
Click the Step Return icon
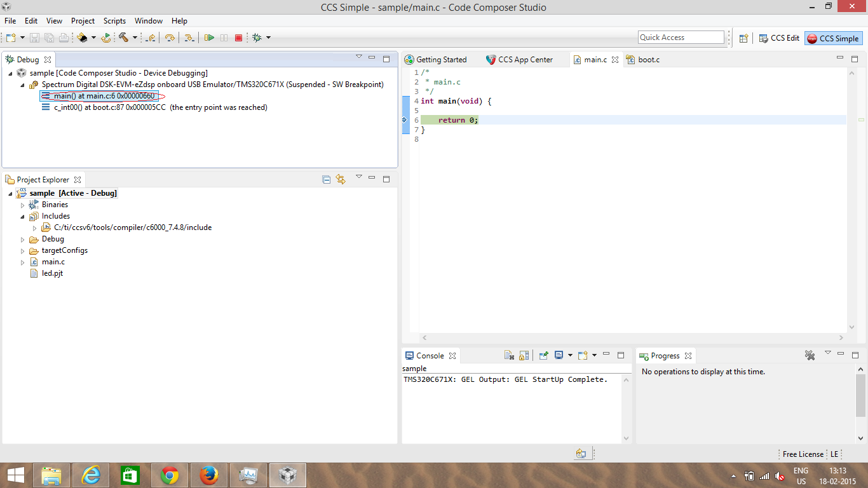pos(151,38)
